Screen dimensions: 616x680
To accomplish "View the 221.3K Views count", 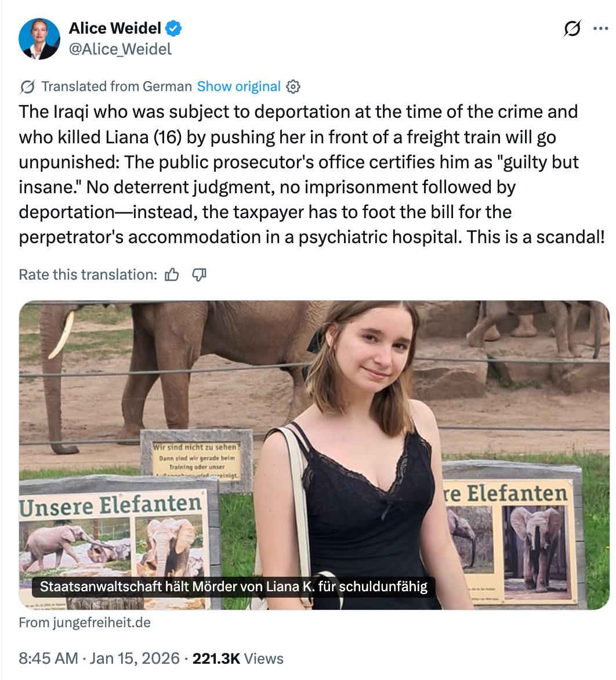I will tap(238, 659).
